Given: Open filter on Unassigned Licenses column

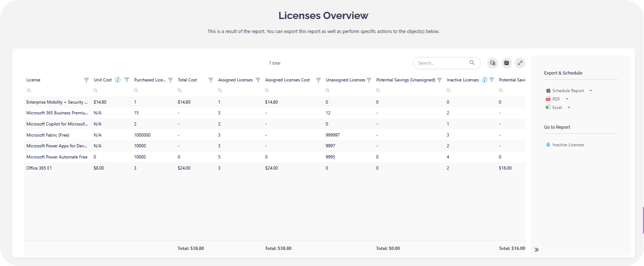Looking at the screenshot, I should pyautogui.click(x=369, y=80).
